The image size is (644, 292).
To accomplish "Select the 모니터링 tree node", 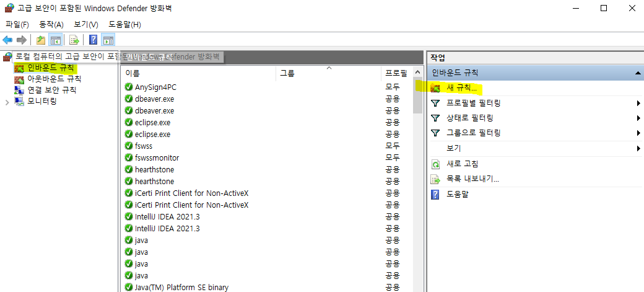I will click(x=42, y=101).
